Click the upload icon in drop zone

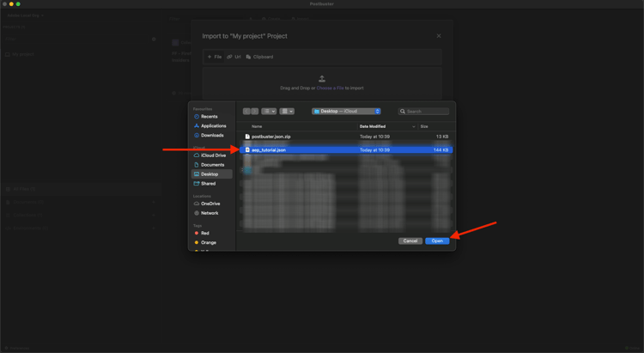point(322,78)
